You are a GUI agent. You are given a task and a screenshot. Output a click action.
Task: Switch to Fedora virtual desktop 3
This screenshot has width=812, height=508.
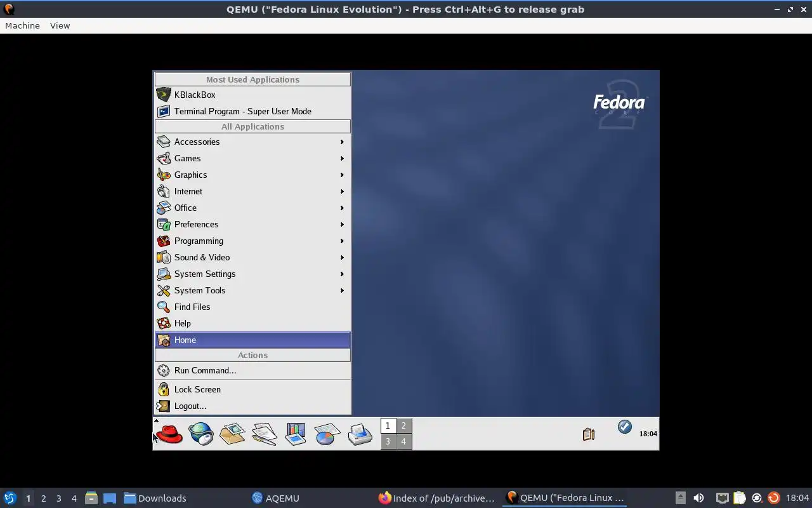(x=388, y=441)
